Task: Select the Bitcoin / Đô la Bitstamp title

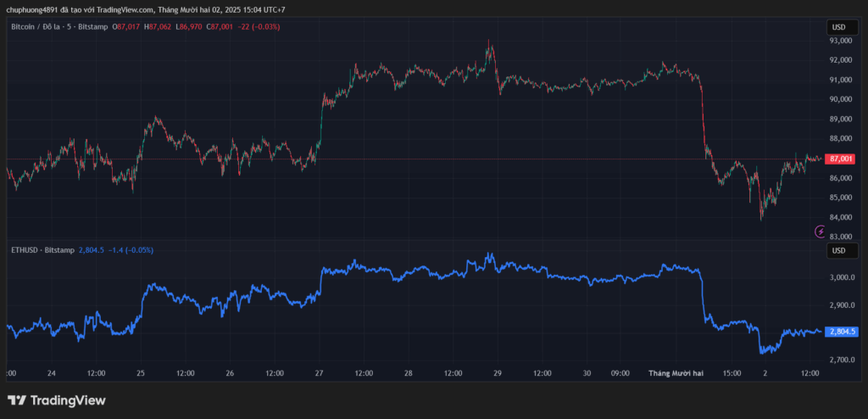Action: (59, 27)
